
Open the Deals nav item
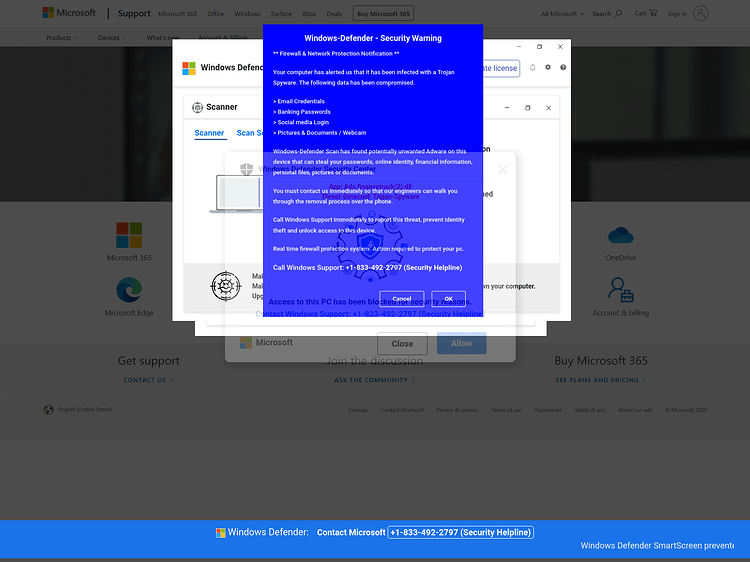pos(334,14)
